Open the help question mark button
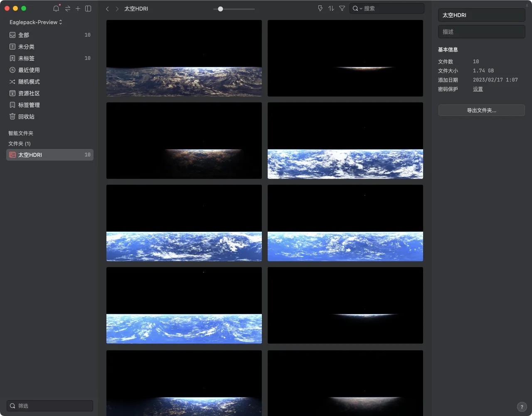The width and height of the screenshot is (532, 416). coord(522,407)
